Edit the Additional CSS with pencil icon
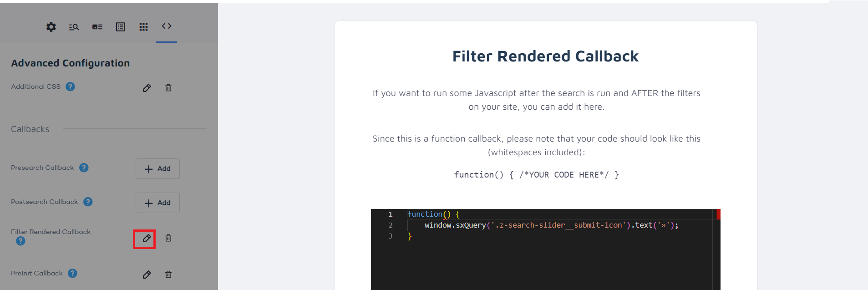The width and height of the screenshot is (868, 290). point(147,88)
